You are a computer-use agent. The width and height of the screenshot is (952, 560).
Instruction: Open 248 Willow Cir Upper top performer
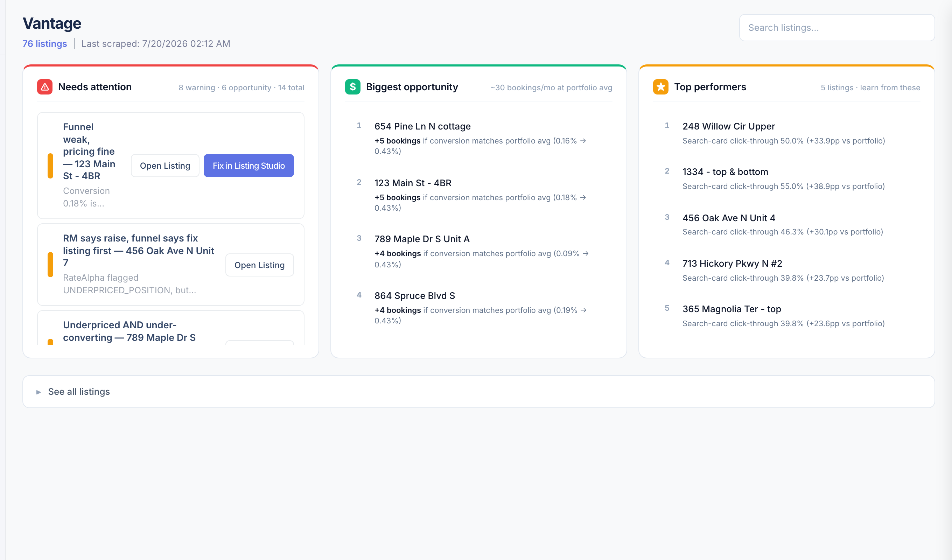pos(786,133)
